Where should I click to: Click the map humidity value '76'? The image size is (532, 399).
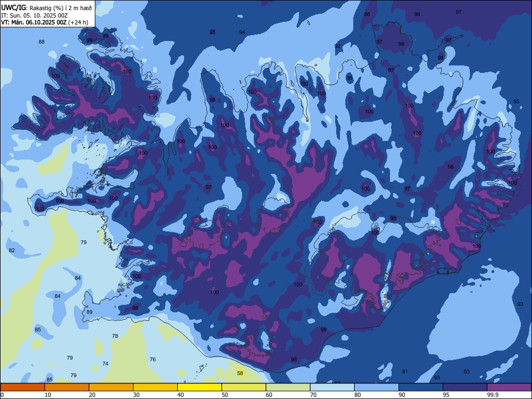click(x=153, y=359)
